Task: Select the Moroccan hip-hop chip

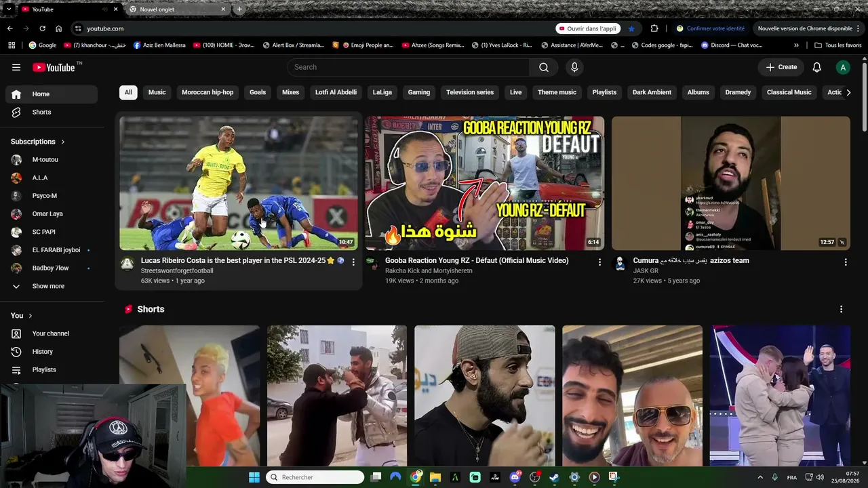Action: pos(208,92)
